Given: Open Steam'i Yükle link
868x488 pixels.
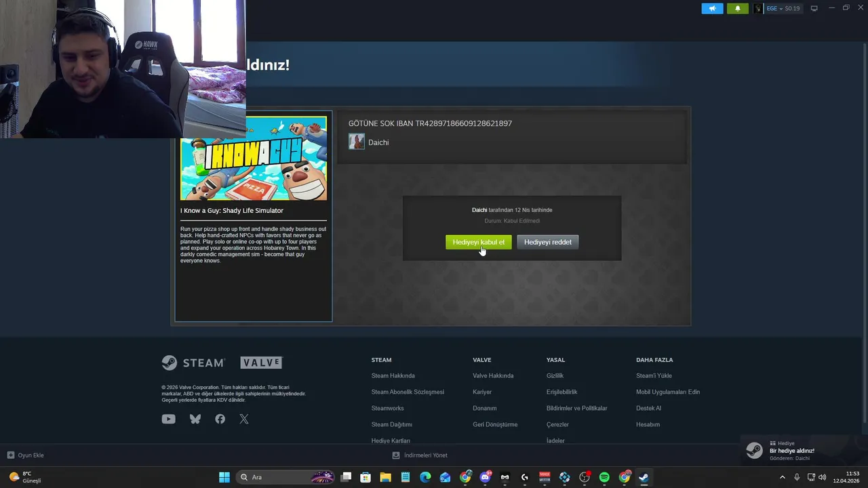Looking at the screenshot, I should [x=654, y=375].
